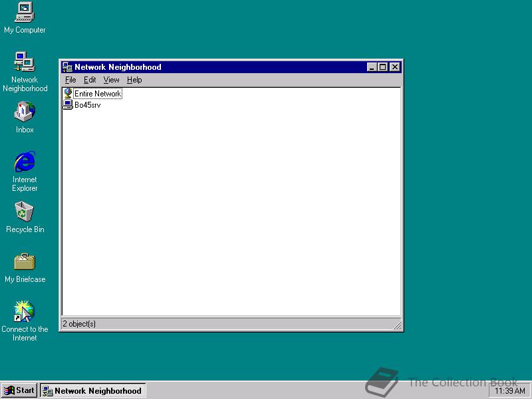Click the '2 object(s)' status bar text
532x399 pixels.
tap(79, 324)
